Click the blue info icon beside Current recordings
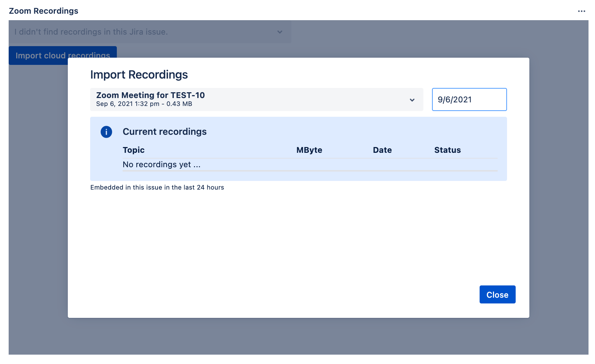The image size is (595, 364). click(106, 132)
